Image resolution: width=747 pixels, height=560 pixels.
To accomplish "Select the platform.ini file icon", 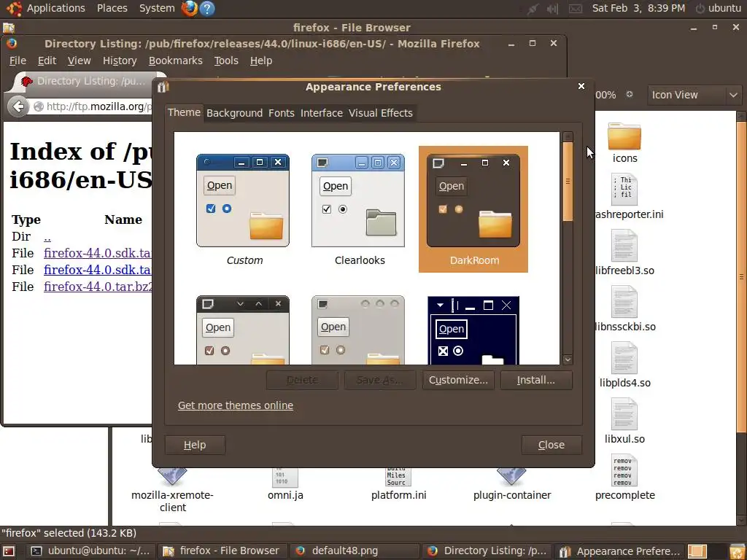I will coord(398,483).
